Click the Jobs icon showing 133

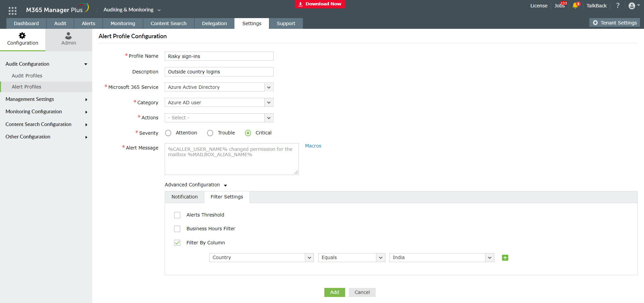[x=559, y=6]
